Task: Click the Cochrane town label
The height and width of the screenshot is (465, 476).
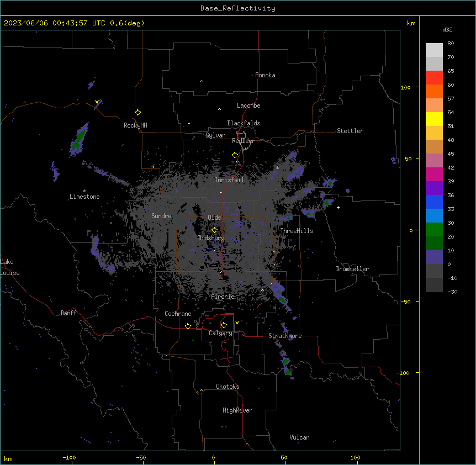Action: [178, 314]
